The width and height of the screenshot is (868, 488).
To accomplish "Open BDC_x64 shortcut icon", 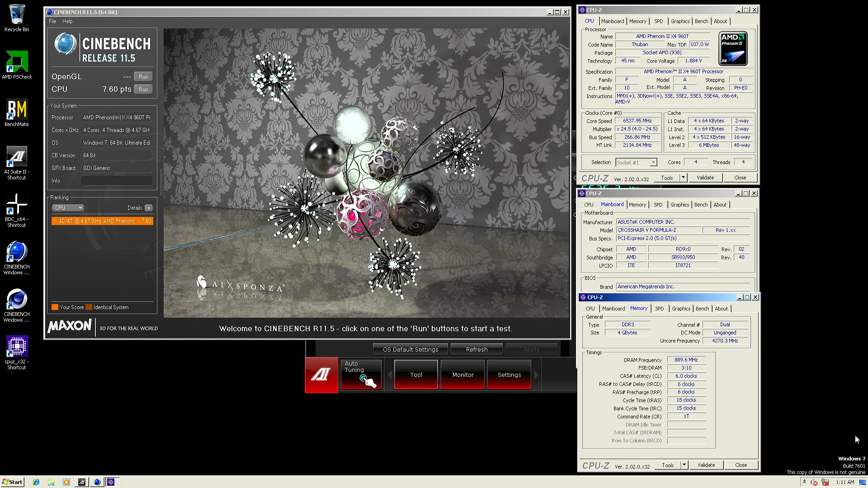I will click(x=17, y=211).
